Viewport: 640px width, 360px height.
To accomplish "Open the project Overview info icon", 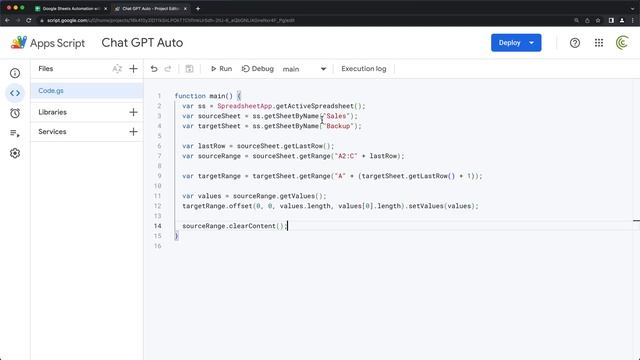I will click(15, 73).
